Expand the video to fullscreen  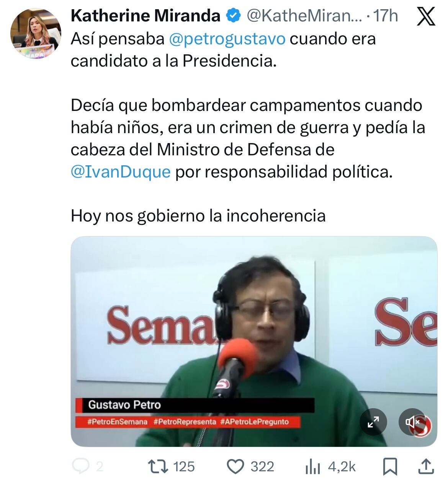tap(373, 422)
